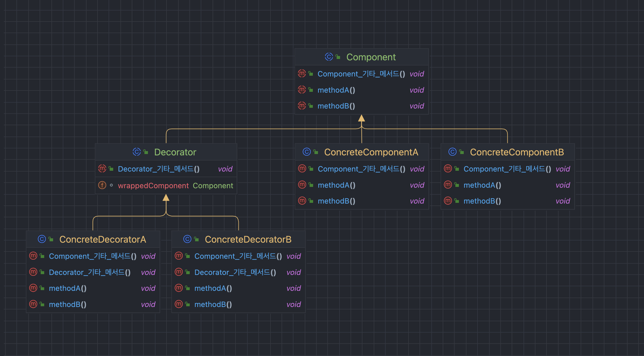
Task: Click inheritance arrowhead pointing to Decorator
Action: coord(166,198)
